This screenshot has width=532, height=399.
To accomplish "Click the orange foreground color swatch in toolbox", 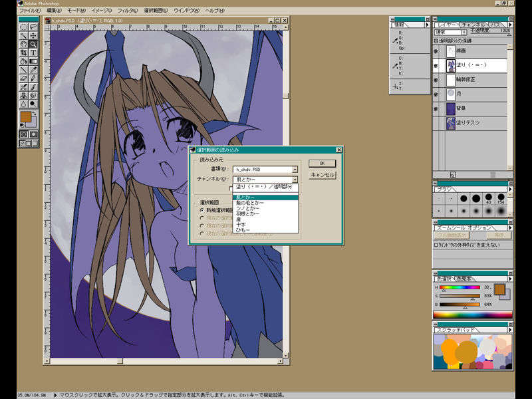I will coord(26,117).
